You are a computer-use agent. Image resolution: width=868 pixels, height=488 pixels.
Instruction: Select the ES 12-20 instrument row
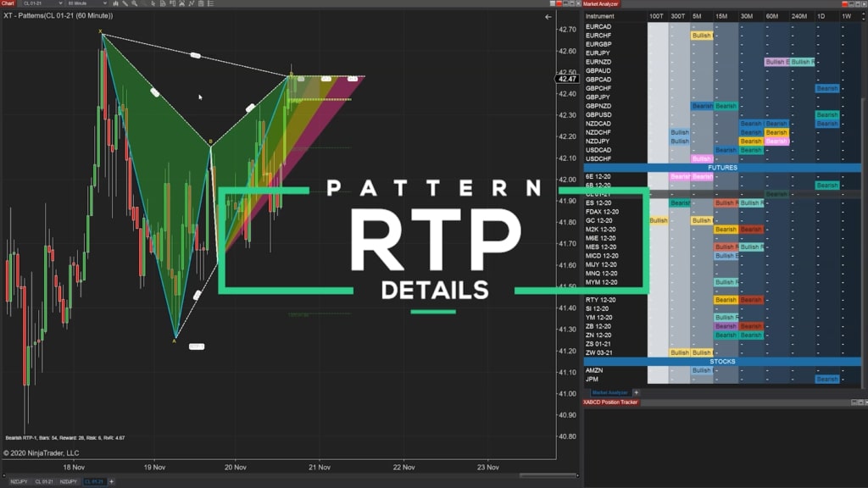[722, 203]
